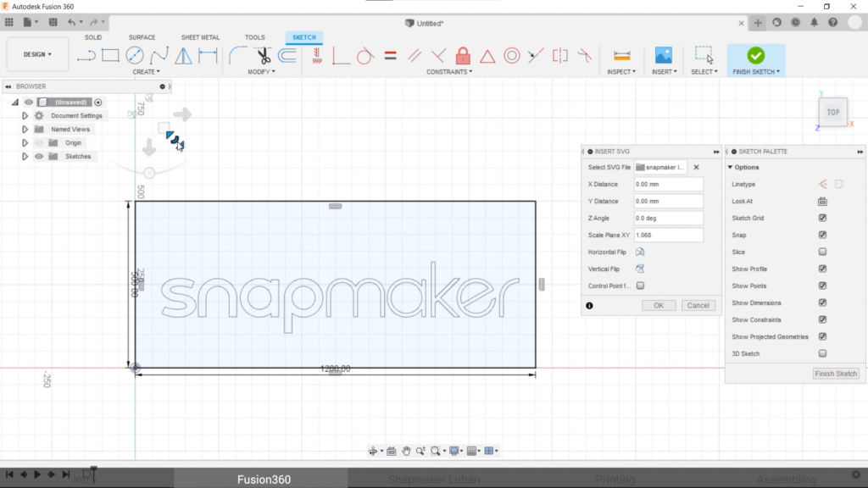Check the Control Point Frame box
868x488 pixels.
pyautogui.click(x=640, y=286)
